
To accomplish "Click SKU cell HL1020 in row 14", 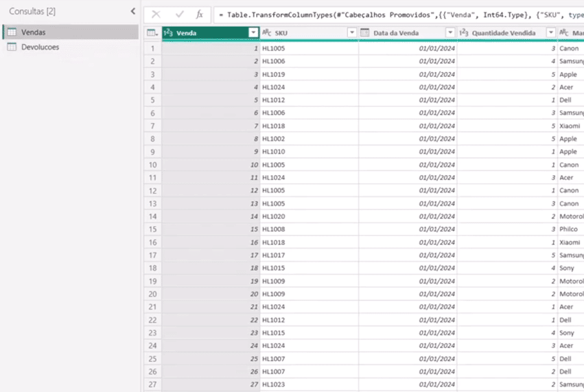I will (x=309, y=216).
